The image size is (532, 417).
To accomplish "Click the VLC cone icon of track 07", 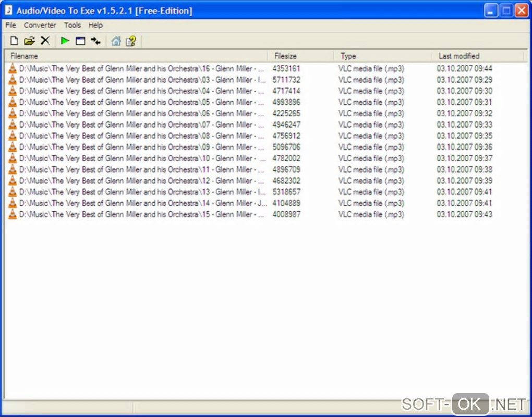I will tap(12, 125).
